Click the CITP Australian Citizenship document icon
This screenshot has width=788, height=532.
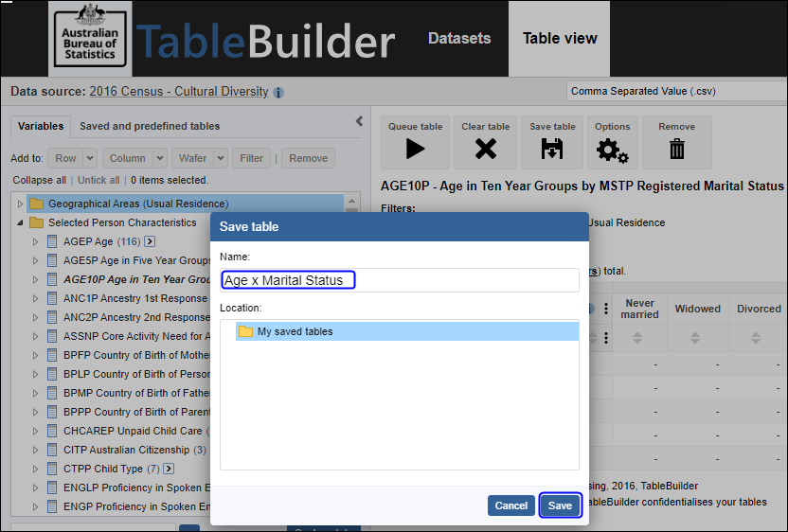pyautogui.click(x=52, y=450)
